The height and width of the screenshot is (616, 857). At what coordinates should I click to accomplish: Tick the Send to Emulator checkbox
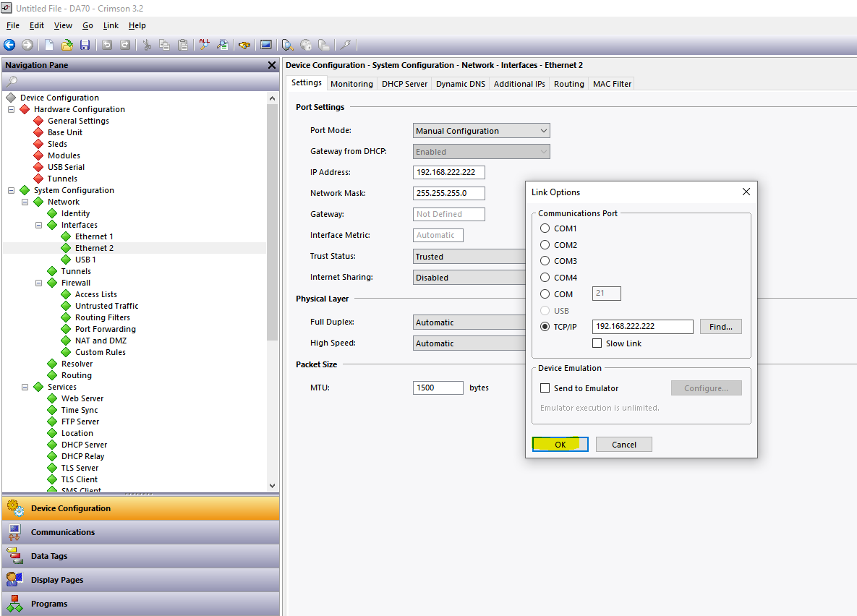(x=545, y=388)
